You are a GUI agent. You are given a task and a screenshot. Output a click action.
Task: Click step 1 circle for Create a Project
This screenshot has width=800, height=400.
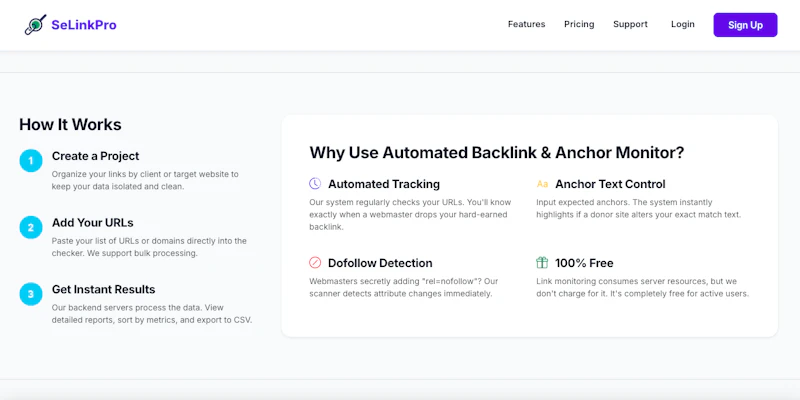pos(31,161)
